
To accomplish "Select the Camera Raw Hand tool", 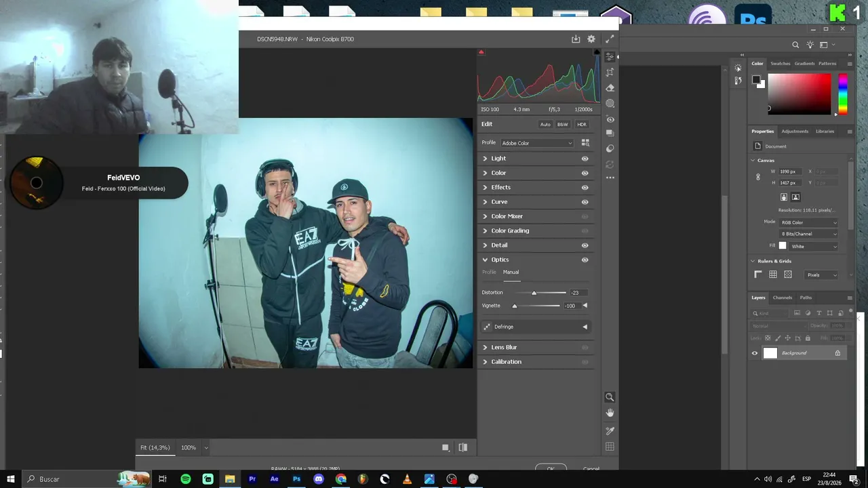I will click(610, 413).
